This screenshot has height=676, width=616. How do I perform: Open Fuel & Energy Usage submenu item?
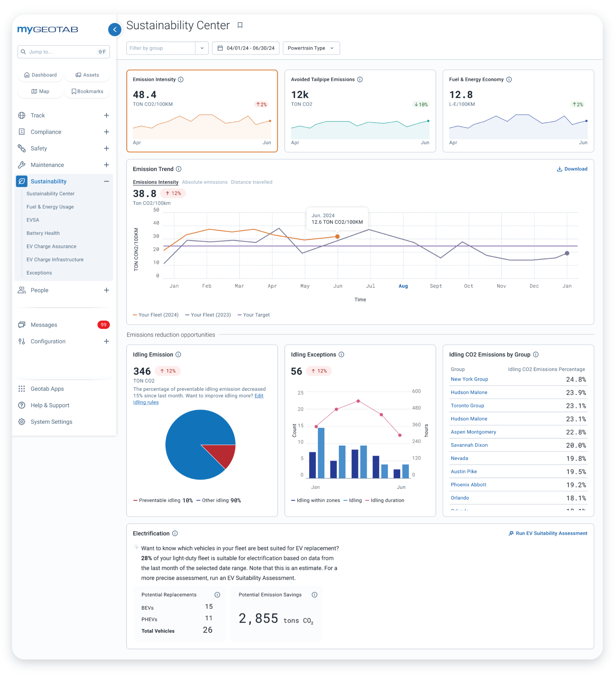(50, 207)
